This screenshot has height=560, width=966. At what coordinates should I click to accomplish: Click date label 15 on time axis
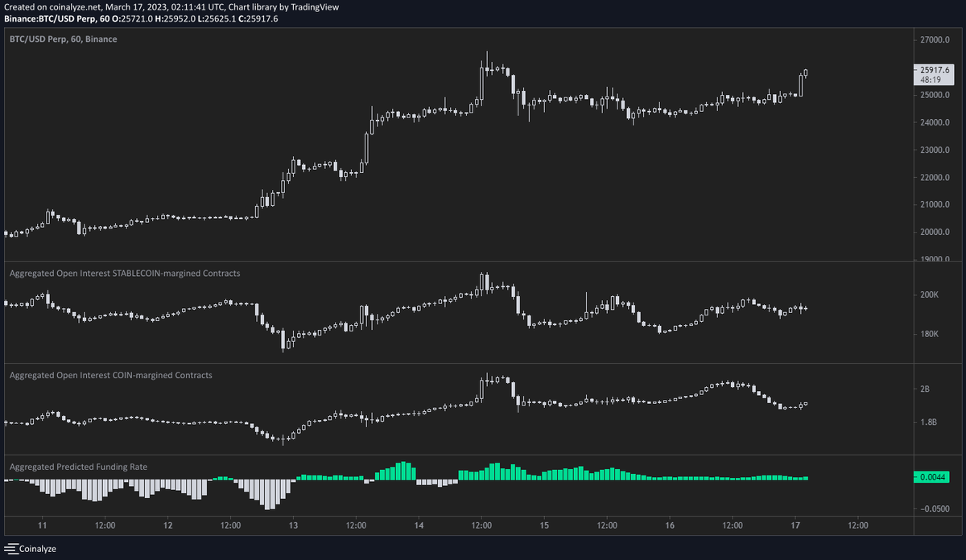(x=543, y=525)
